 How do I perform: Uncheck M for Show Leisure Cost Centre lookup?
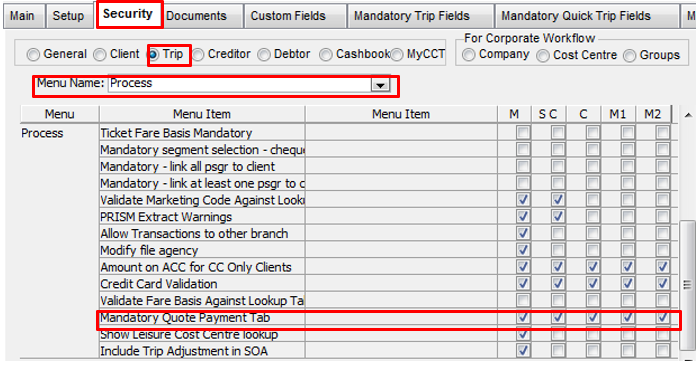click(x=523, y=334)
